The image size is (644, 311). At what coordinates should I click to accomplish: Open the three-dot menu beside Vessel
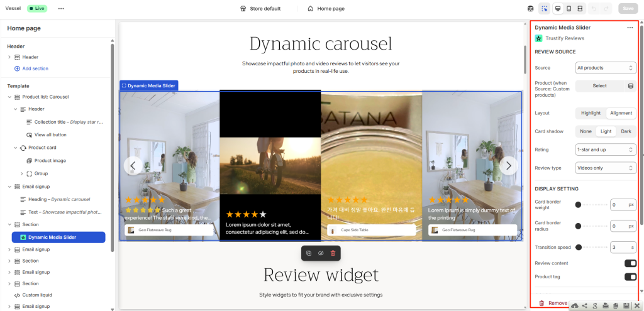click(61, 9)
